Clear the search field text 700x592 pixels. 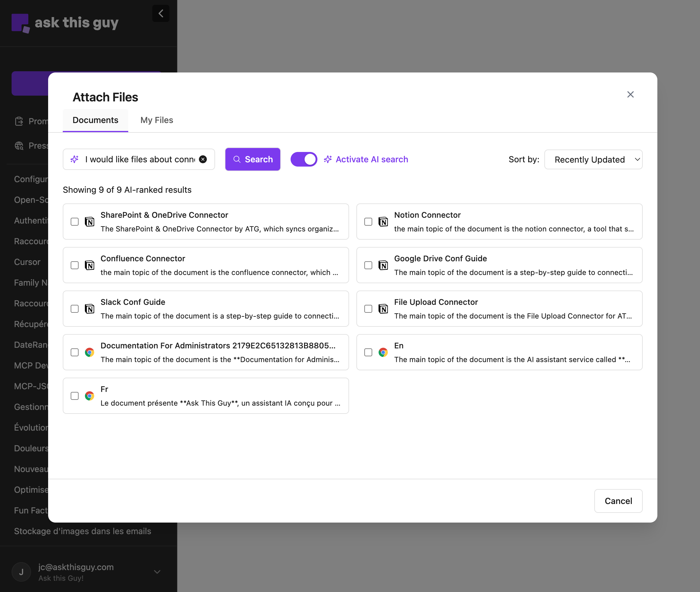(x=203, y=159)
